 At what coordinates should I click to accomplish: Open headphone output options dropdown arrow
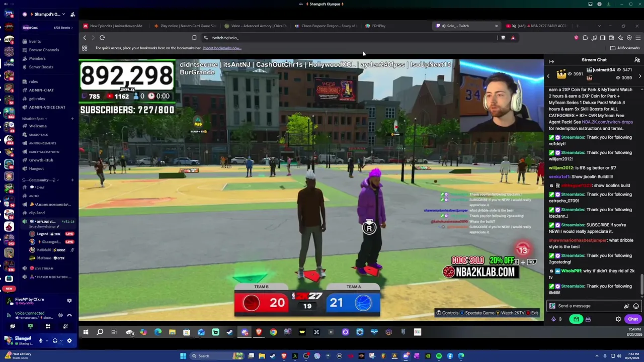(61, 340)
